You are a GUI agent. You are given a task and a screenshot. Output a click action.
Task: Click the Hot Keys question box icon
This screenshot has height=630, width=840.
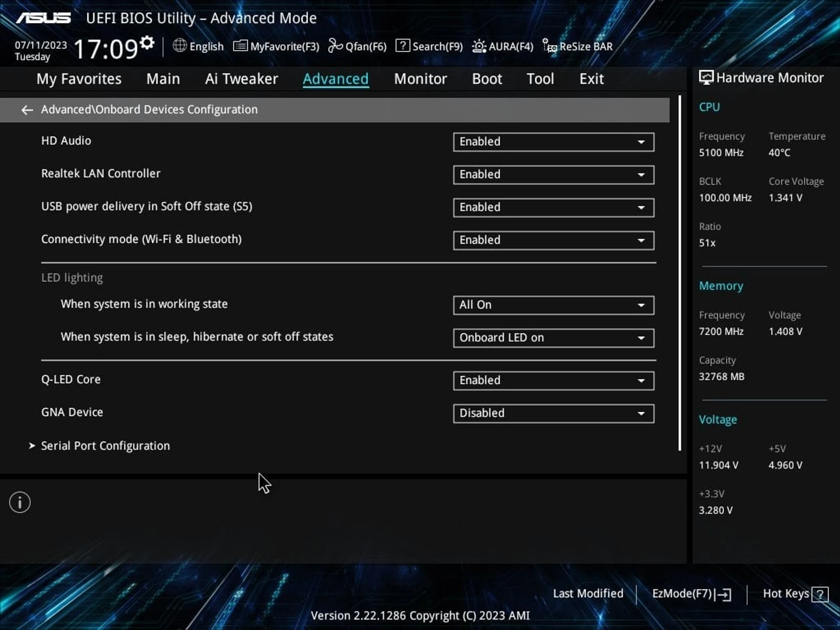[820, 595]
